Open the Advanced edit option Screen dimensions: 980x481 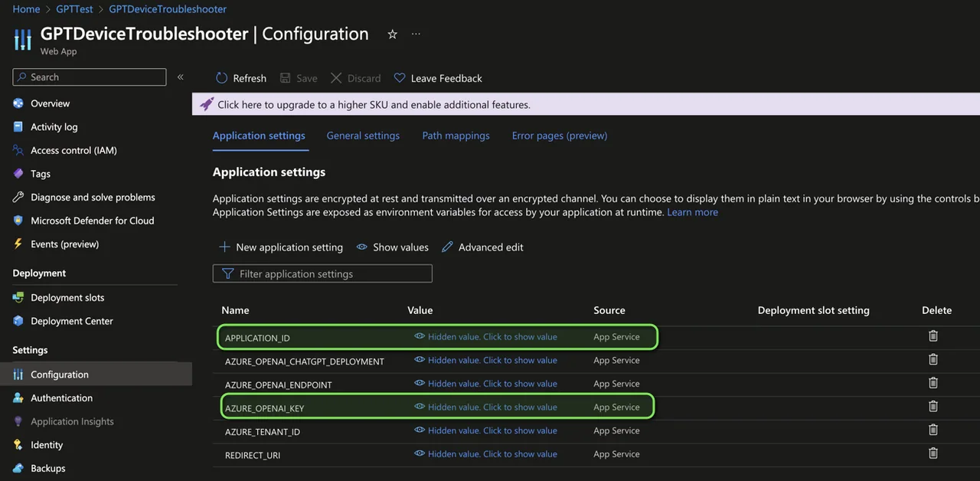483,247
